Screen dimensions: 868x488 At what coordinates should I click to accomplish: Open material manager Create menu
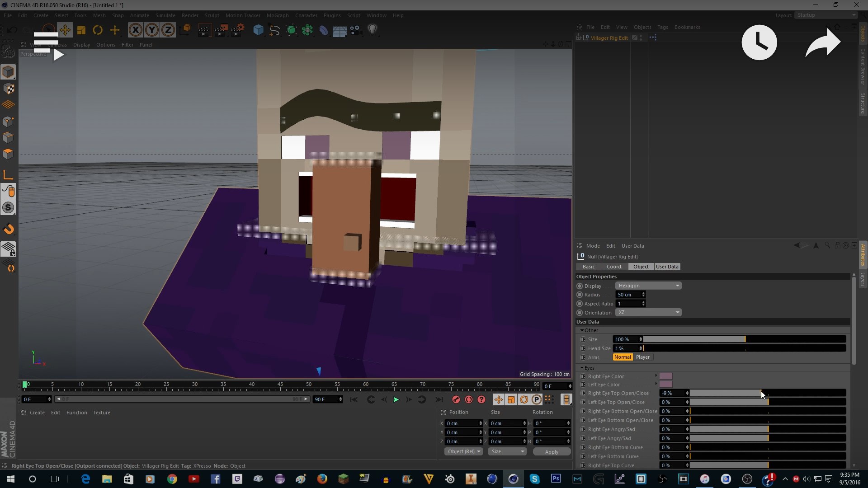[x=37, y=413]
